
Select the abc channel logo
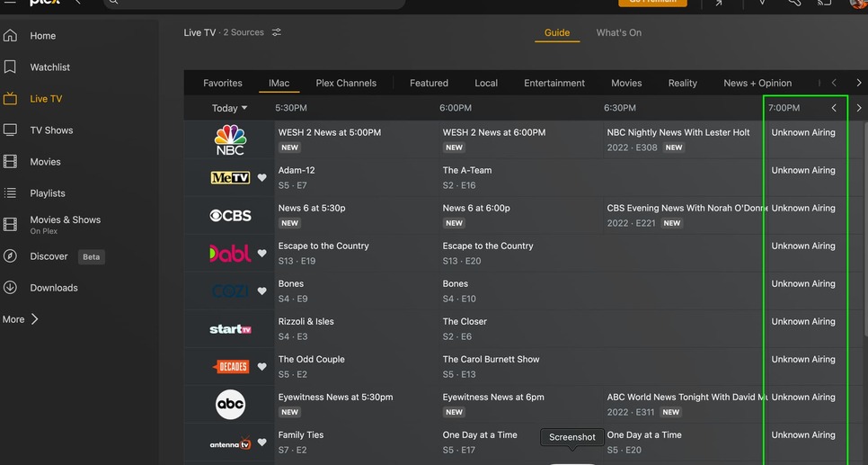[x=230, y=404]
